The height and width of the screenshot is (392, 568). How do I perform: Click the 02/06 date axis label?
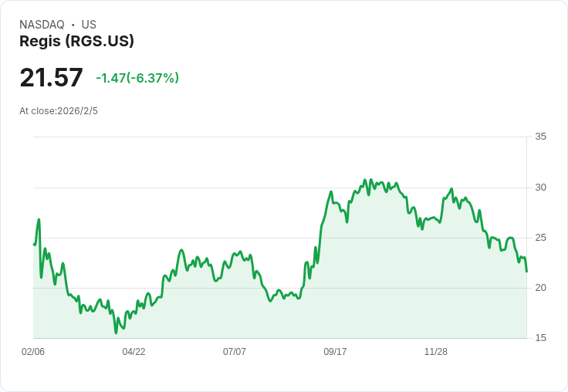tap(33, 352)
